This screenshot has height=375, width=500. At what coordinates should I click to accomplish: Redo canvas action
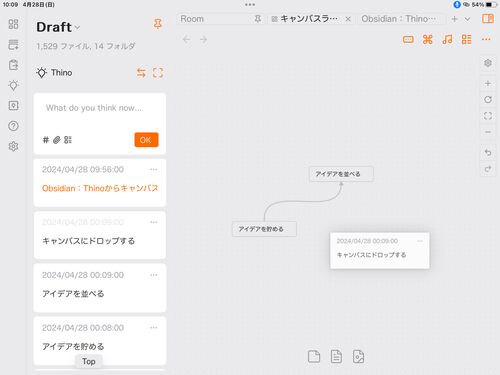[488, 169]
